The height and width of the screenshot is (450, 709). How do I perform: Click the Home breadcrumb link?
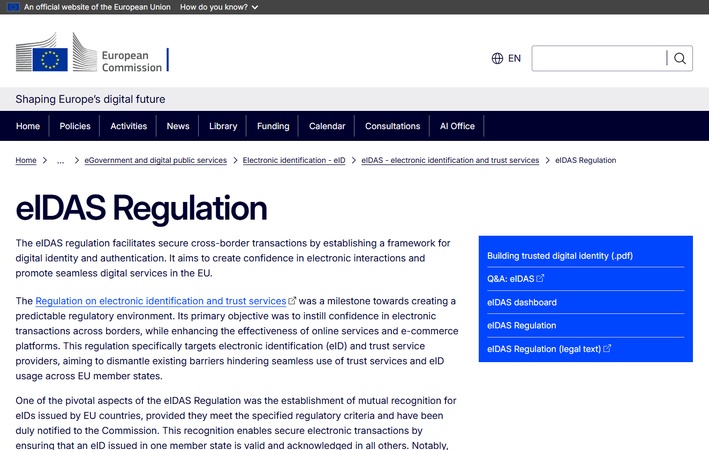pyautogui.click(x=26, y=160)
